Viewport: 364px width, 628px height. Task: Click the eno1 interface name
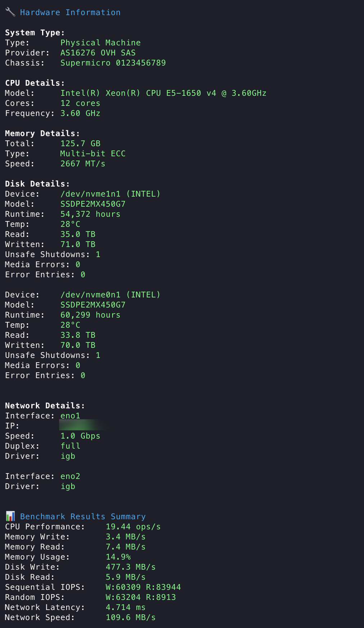click(70, 416)
